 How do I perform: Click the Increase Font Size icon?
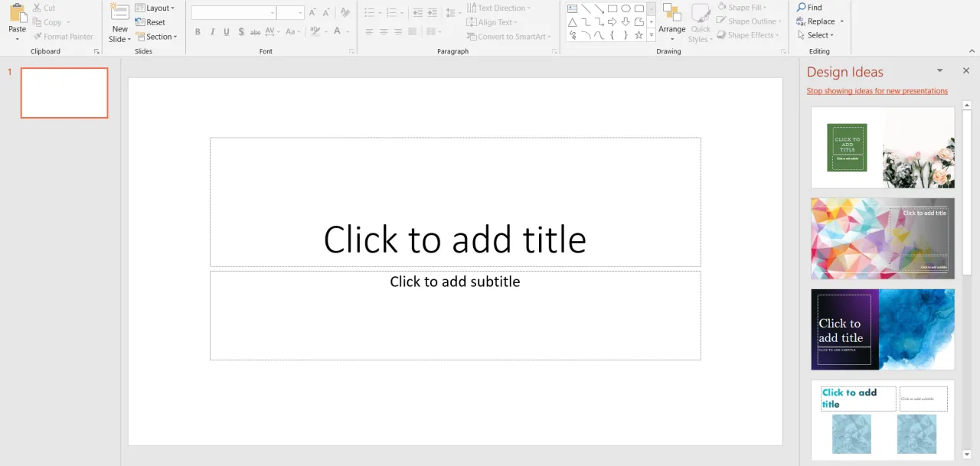pos(312,12)
